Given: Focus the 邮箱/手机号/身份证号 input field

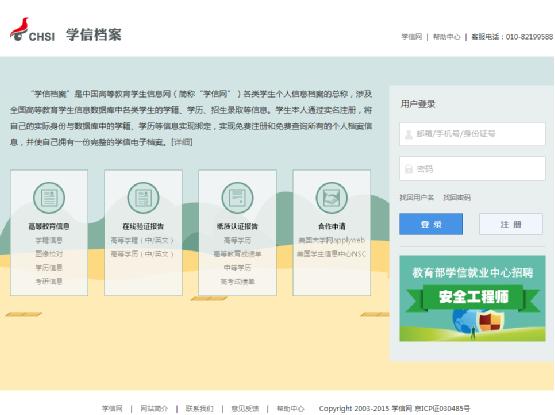Looking at the screenshot, I should [x=472, y=134].
